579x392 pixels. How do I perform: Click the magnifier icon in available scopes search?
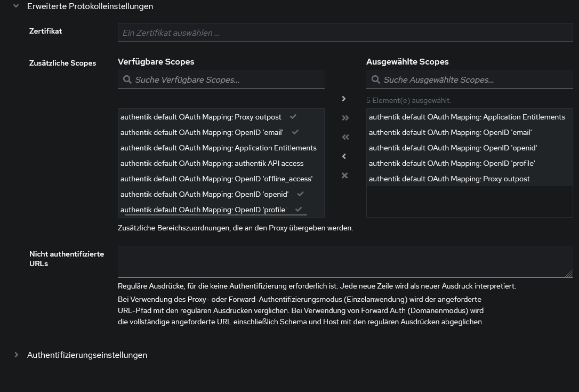point(127,80)
